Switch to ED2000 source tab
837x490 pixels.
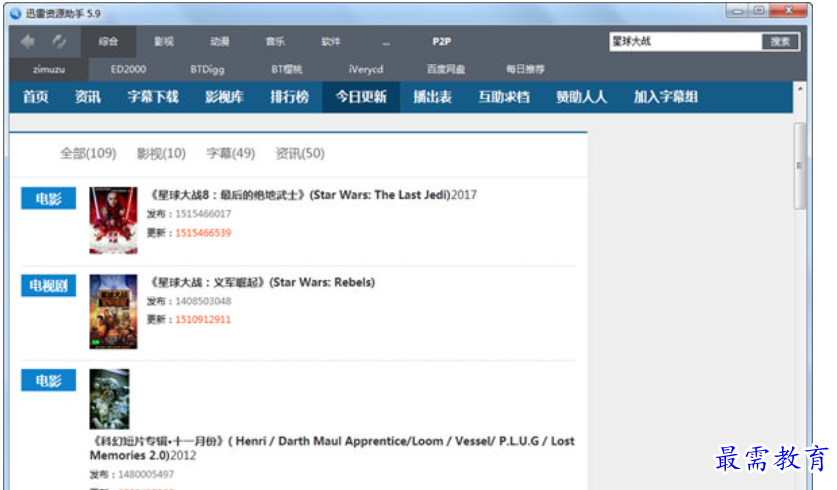(128, 69)
